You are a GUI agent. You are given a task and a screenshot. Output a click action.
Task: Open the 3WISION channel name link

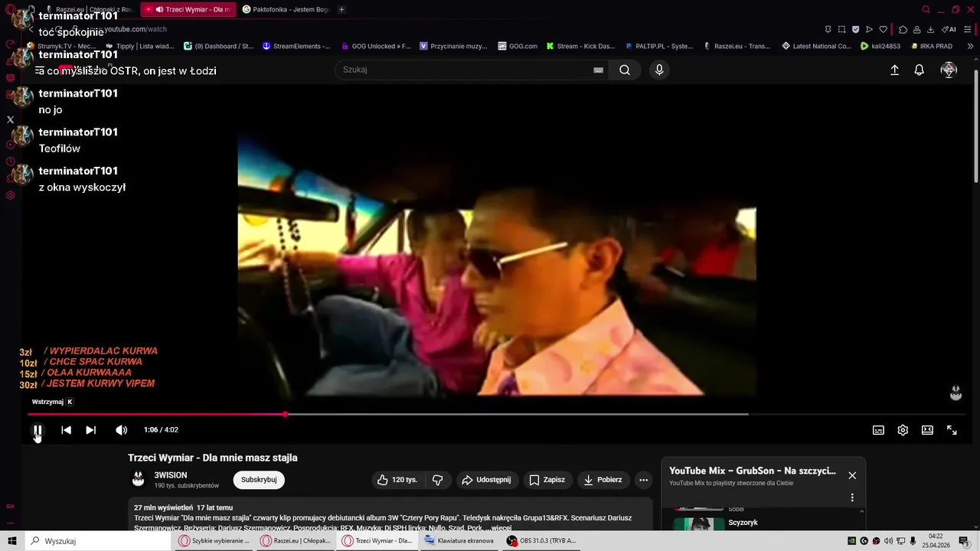171,475
